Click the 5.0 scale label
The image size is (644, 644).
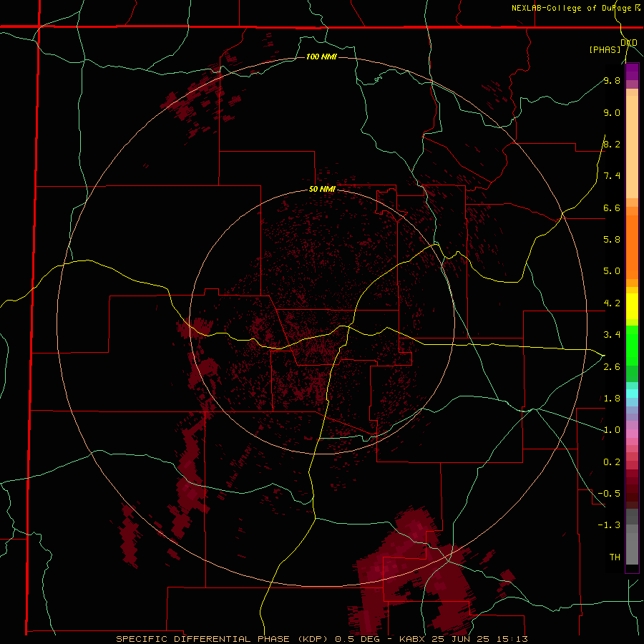612,271
